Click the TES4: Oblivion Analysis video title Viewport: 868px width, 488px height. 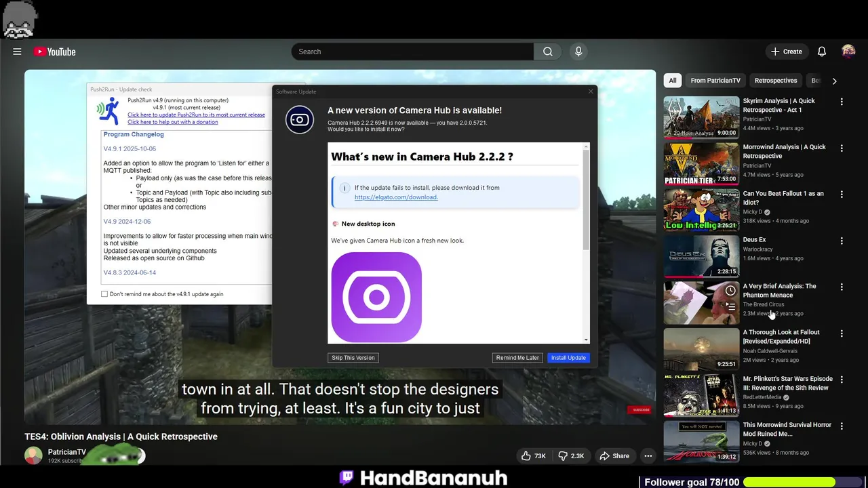click(x=121, y=436)
